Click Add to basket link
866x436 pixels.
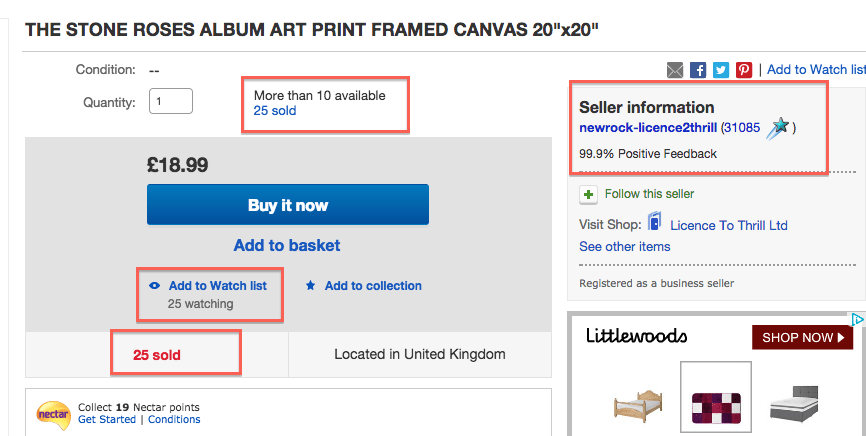[287, 245]
